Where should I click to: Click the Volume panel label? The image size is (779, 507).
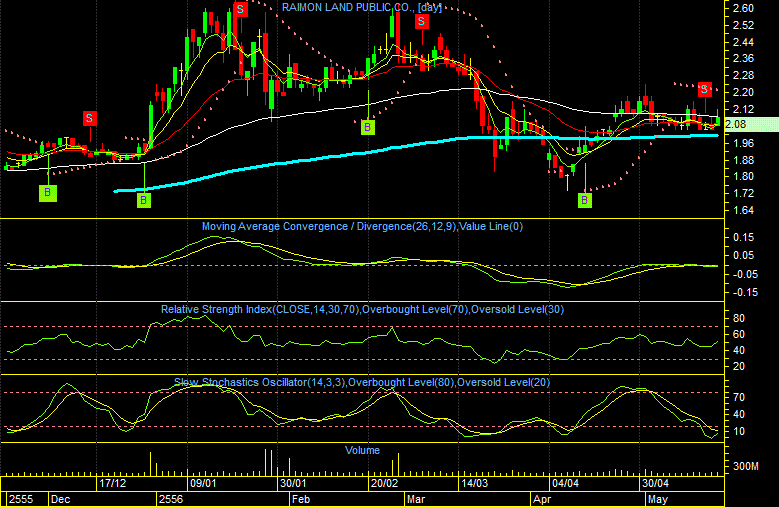pos(362,450)
